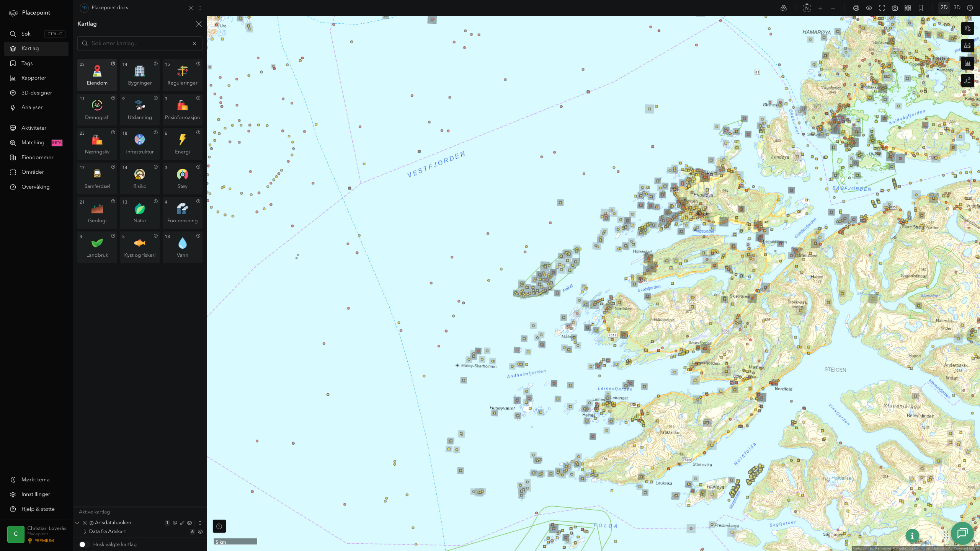The image size is (980, 551).
Task: Open Christian Loverås user profile
Action: click(x=37, y=534)
